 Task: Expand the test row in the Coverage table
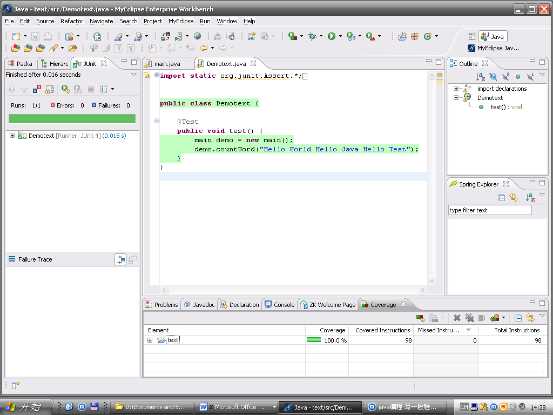point(150,340)
